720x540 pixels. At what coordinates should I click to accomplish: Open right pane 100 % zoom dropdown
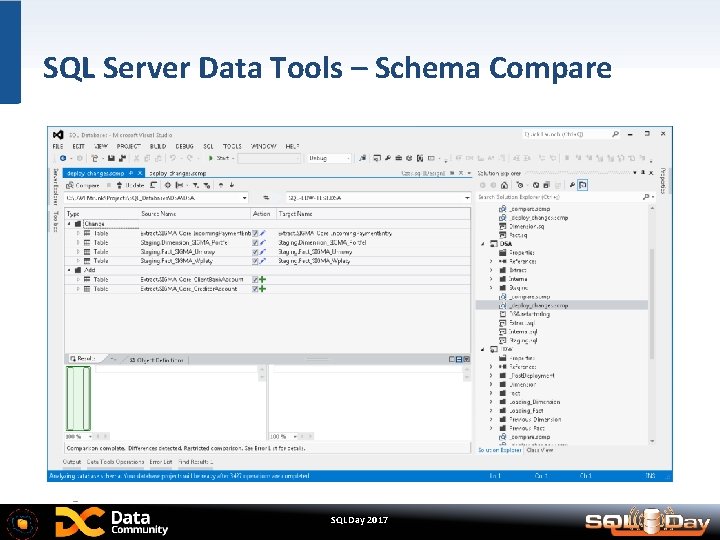(x=295, y=436)
